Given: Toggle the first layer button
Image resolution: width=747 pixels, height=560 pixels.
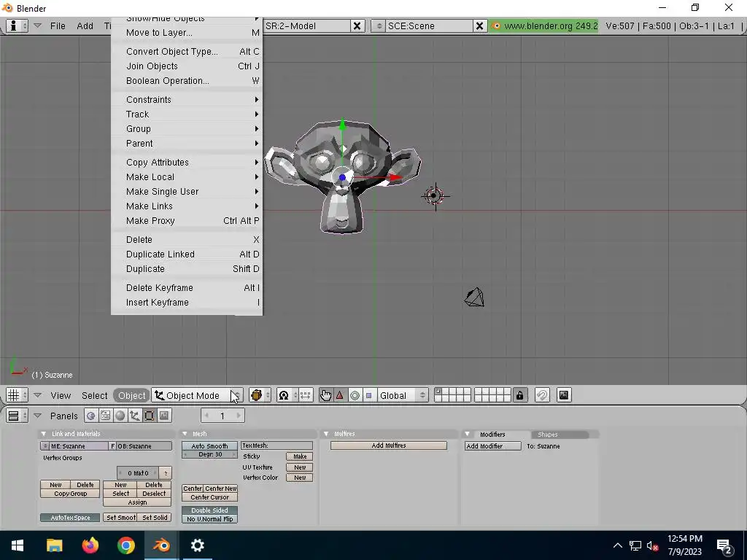Looking at the screenshot, I should point(438,392).
